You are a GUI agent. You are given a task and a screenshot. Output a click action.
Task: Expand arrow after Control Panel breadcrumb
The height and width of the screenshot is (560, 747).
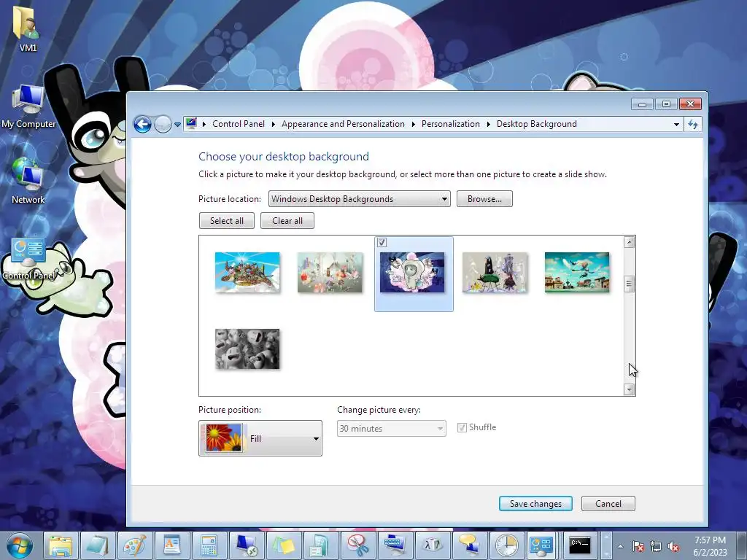tap(274, 124)
